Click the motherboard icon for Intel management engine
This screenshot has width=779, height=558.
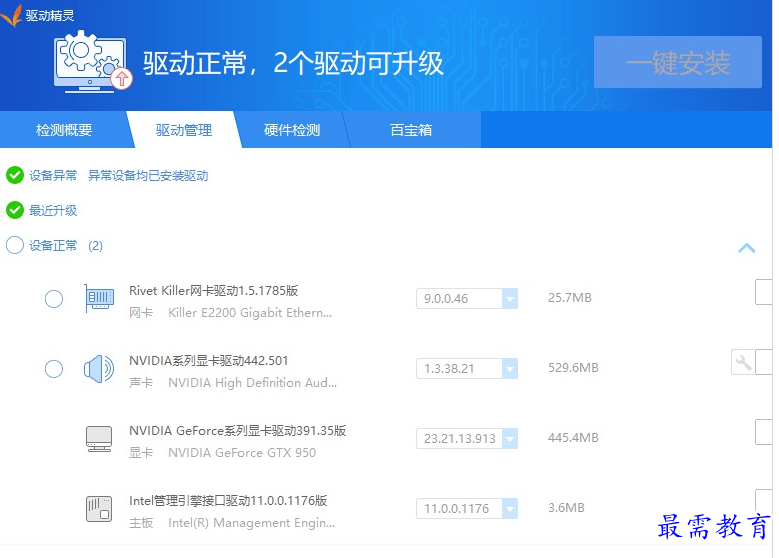tap(99, 509)
